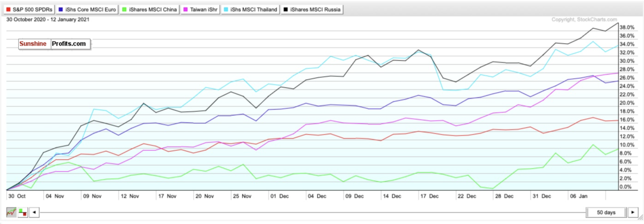Click the 26.0% y-axis value
The width and height of the screenshot is (644, 224).
tap(627, 77)
